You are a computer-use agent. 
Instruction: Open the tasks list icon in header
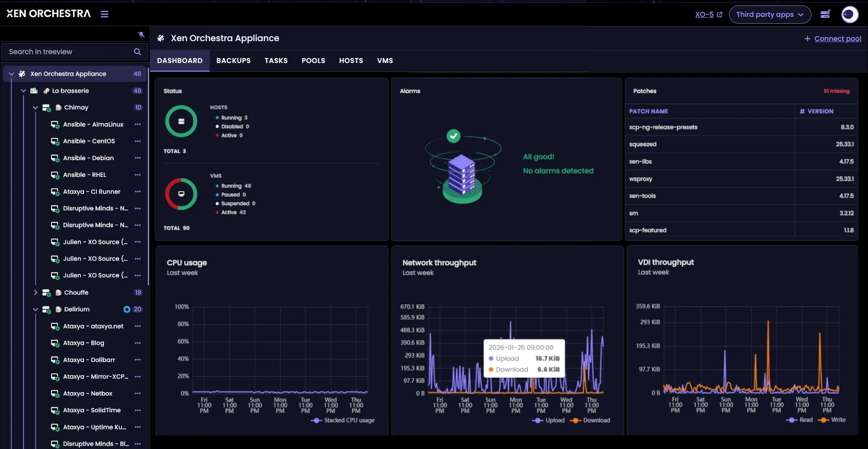tap(825, 14)
